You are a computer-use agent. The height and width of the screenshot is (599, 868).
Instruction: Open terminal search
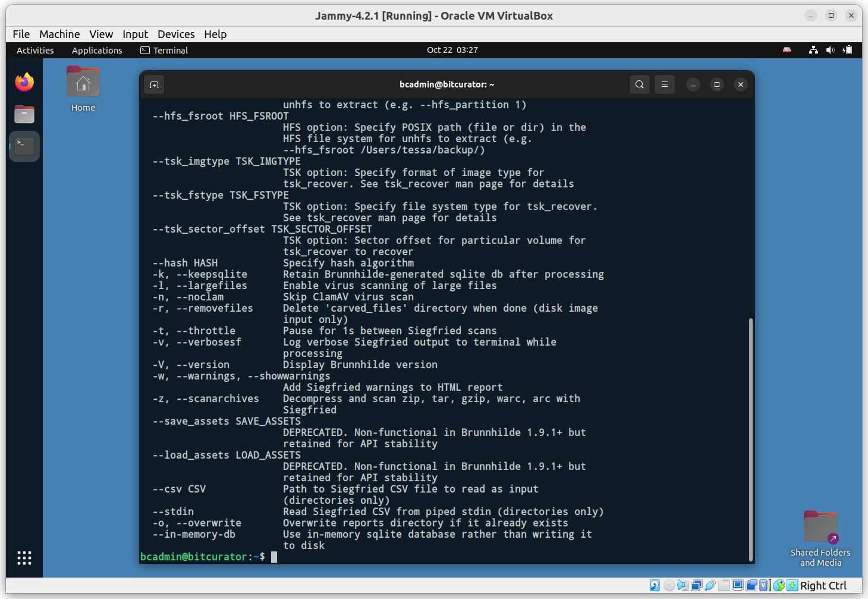(640, 84)
